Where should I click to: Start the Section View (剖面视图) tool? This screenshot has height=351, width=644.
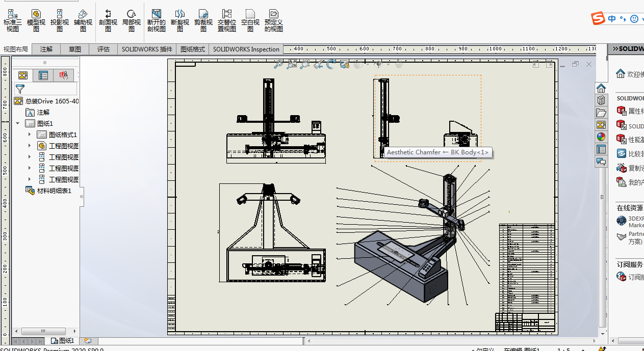(x=108, y=20)
